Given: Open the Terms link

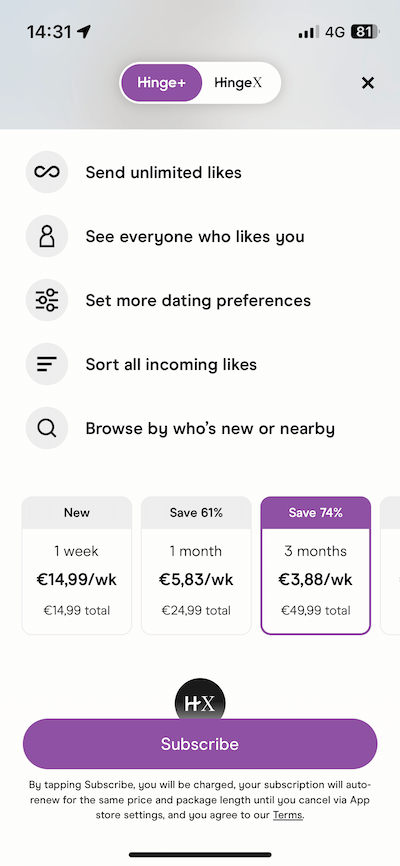Looking at the screenshot, I should click(287, 815).
